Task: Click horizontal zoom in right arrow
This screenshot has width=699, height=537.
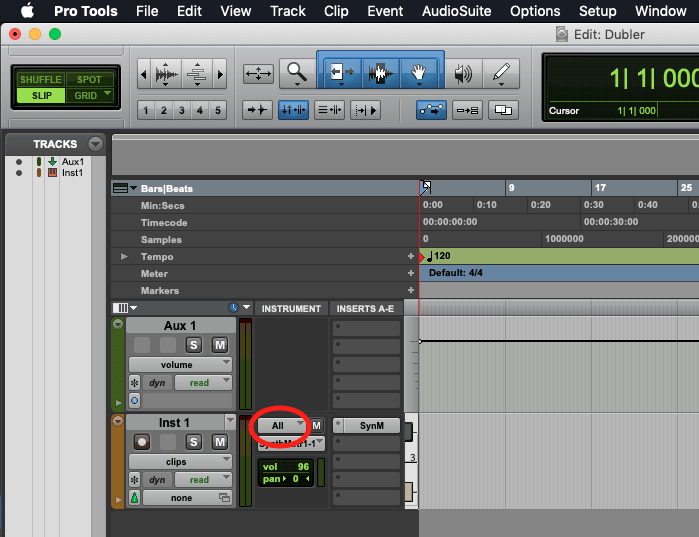Action: 220,74
